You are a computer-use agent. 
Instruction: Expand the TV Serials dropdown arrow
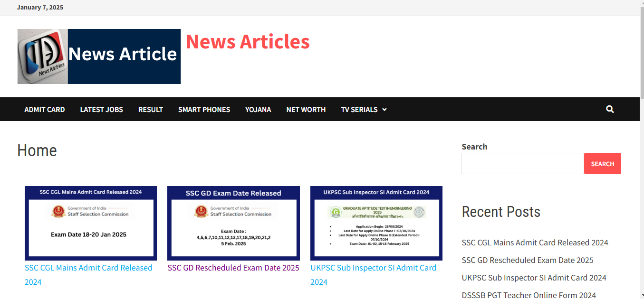point(384,110)
